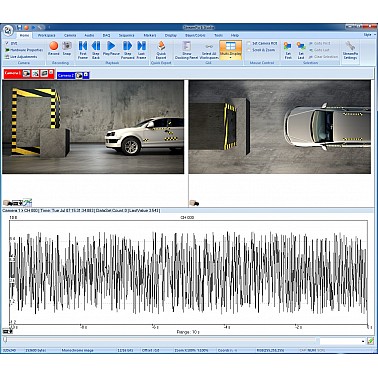378x378 pixels.
Task: Click the side-view crash test video
Action: pos(93,127)
